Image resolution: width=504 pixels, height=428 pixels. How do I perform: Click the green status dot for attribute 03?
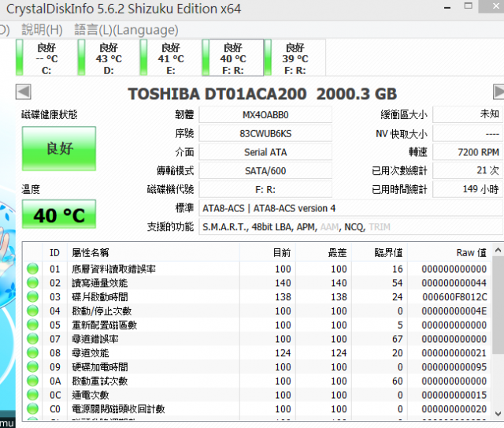pos(32,296)
